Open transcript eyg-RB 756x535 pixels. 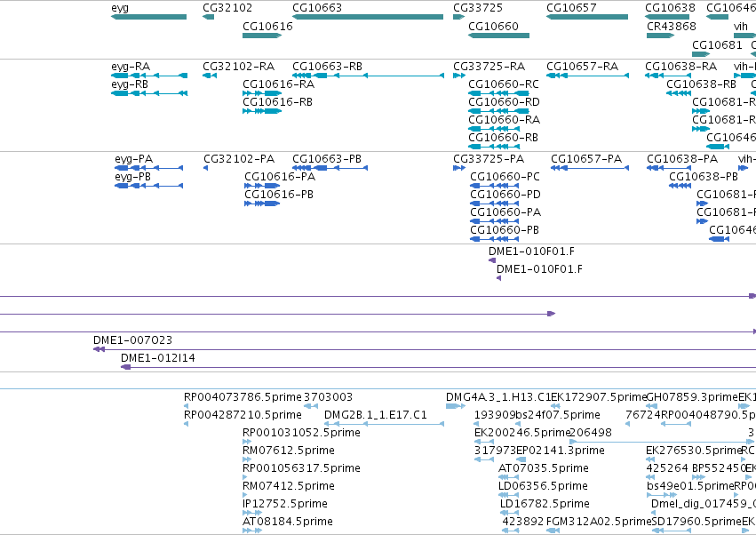coord(129,84)
